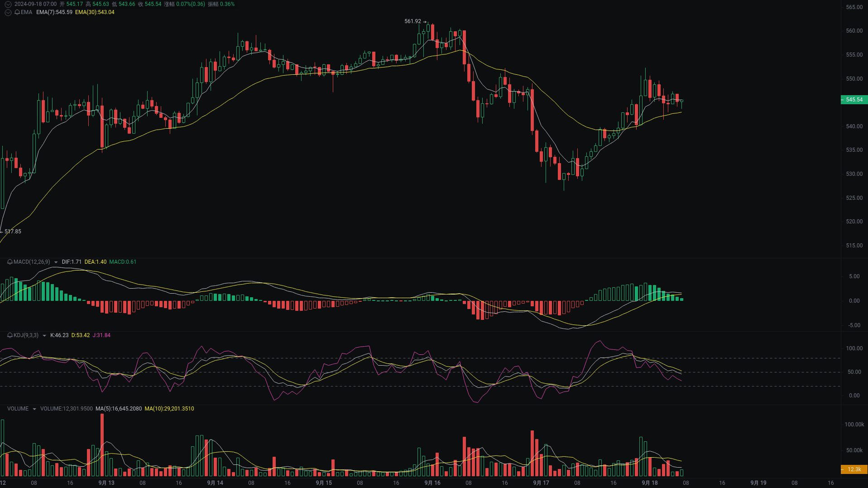Click the VOLUME:12,301.9500 reading
Screen dimensions: 868x488
(x=67, y=409)
